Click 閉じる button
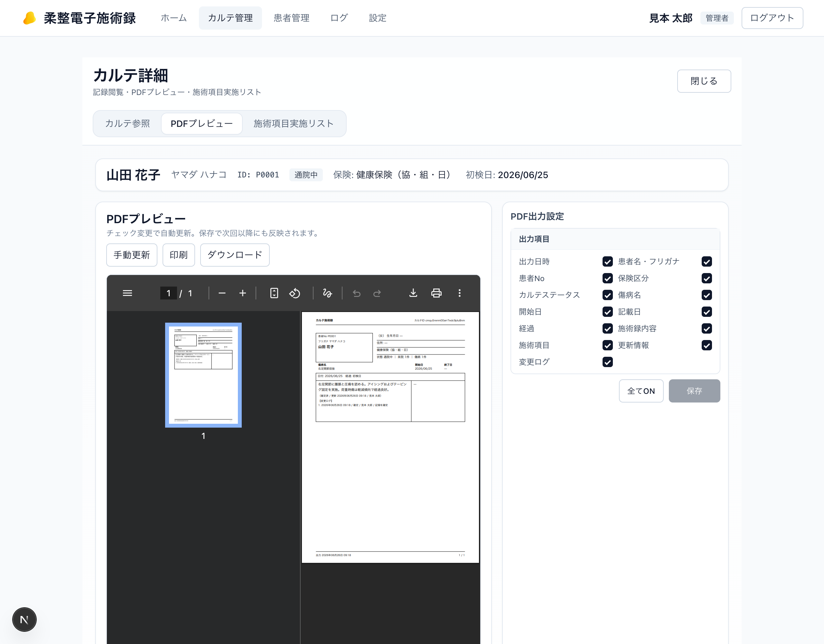Image resolution: width=824 pixels, height=644 pixels. (704, 81)
